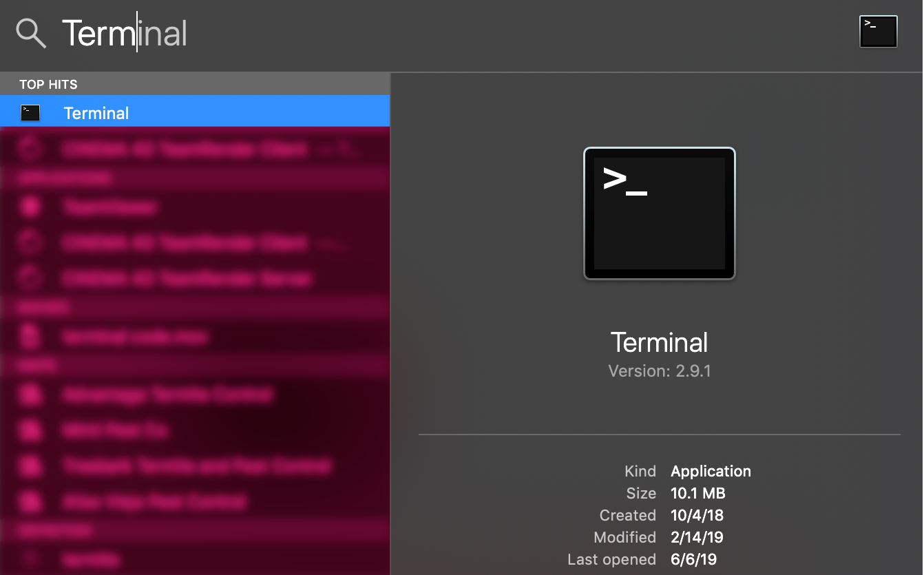Click the 10.1 MB size value

click(698, 493)
